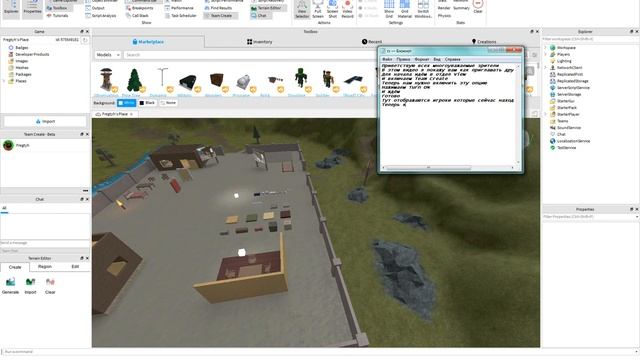
Task: Open the Performance panel
Action: pyautogui.click(x=179, y=8)
